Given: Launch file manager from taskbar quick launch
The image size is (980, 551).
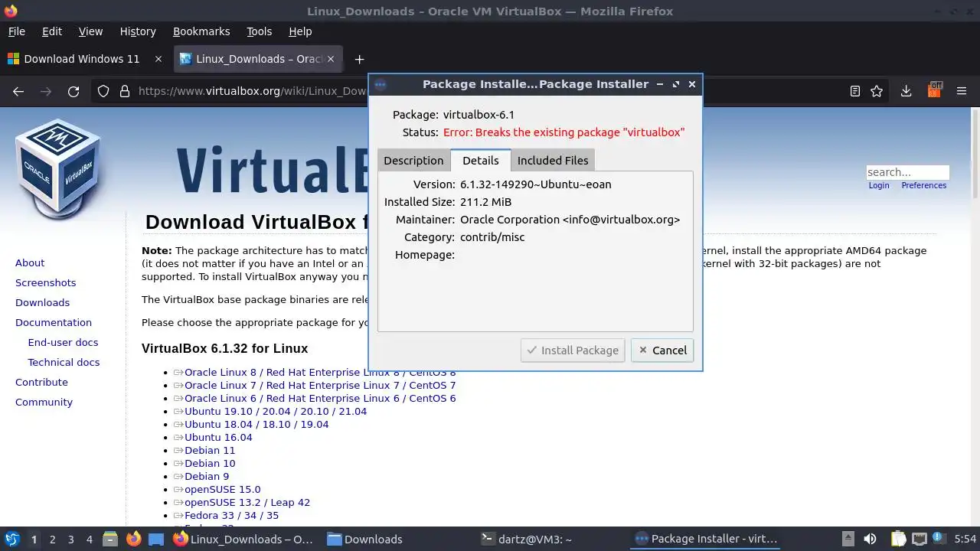Looking at the screenshot, I should pyautogui.click(x=109, y=539).
